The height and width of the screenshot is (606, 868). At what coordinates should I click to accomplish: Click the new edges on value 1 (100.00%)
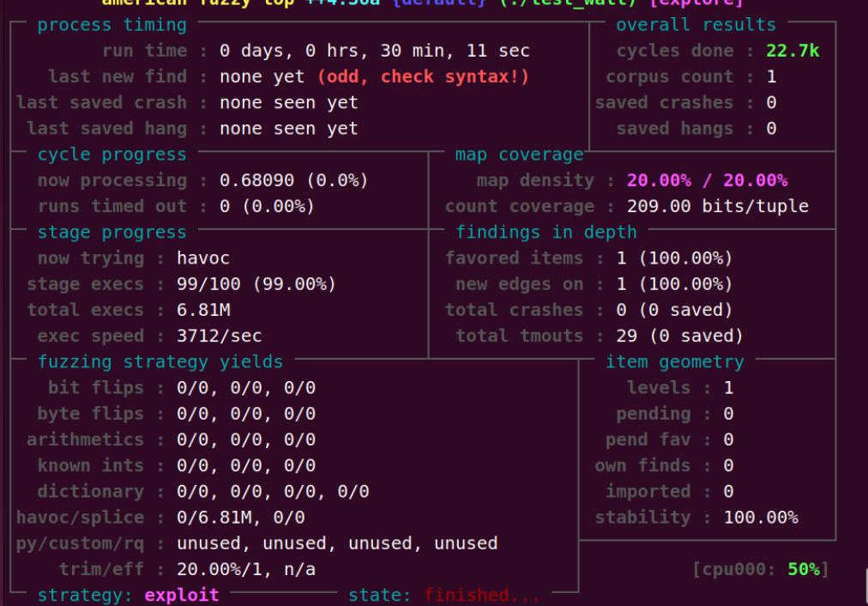675,284
